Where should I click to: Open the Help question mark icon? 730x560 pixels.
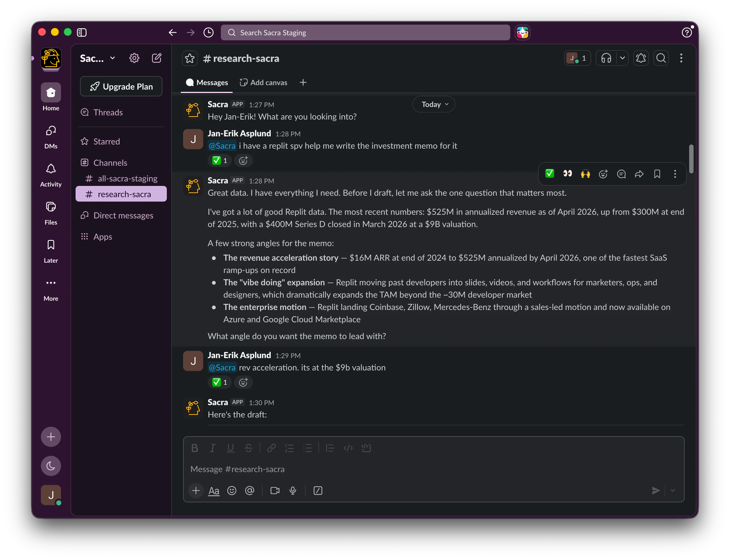687,32
